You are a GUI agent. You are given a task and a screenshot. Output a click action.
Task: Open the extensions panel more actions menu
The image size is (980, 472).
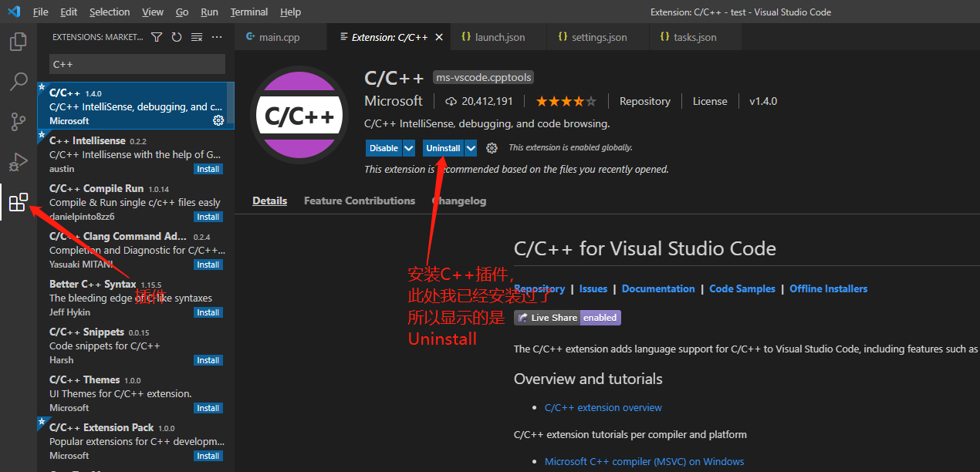[x=217, y=37]
